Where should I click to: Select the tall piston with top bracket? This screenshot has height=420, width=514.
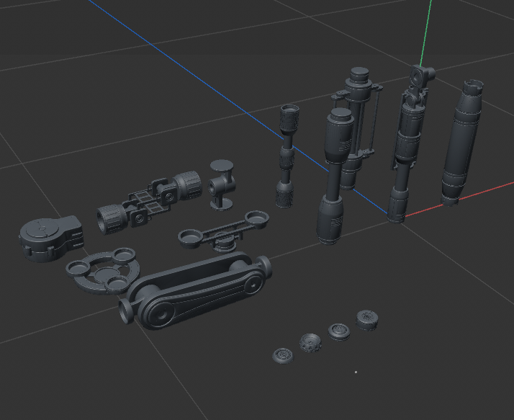coord(407,144)
